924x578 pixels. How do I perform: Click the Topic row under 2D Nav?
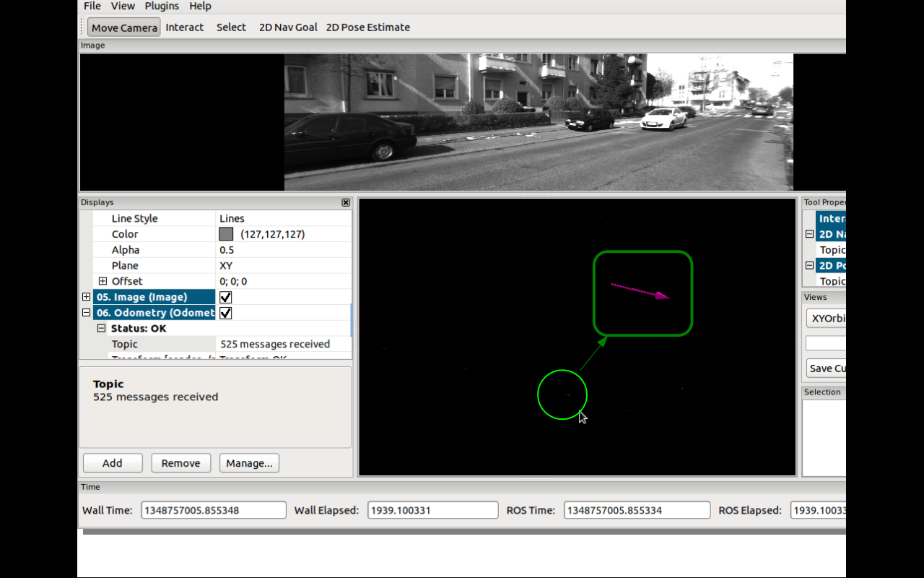pos(831,250)
